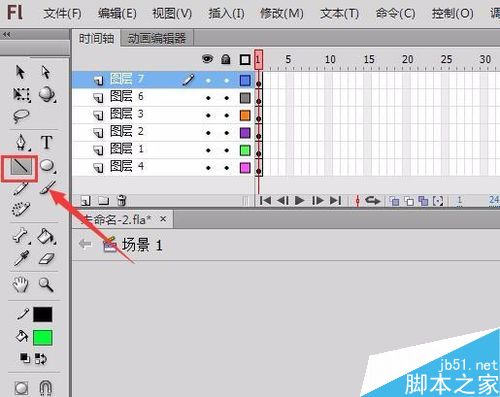The height and width of the screenshot is (397, 500).
Task: Click fill color green swatch
Action: coord(43,338)
